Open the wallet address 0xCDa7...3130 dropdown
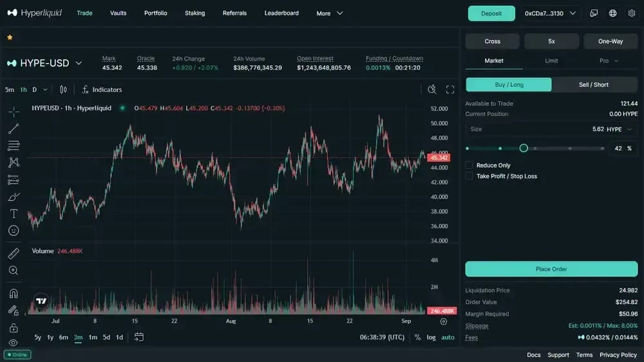This screenshot has width=644, height=362. (x=550, y=13)
